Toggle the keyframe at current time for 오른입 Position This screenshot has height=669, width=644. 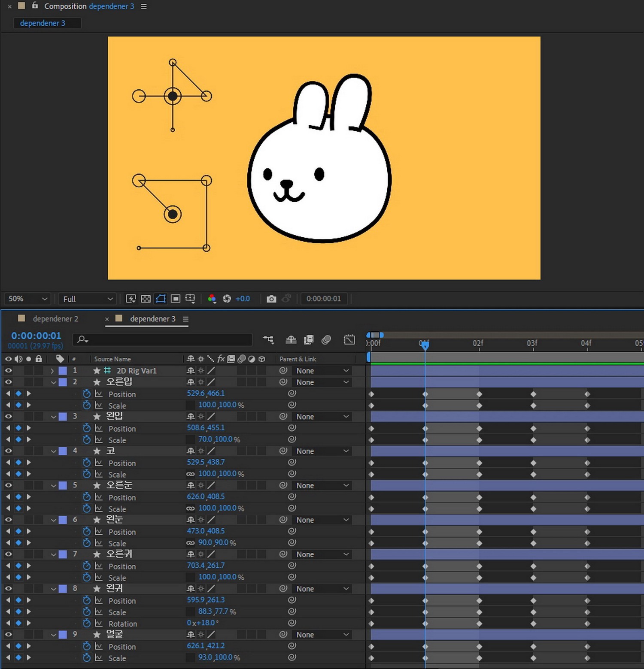[18, 394]
